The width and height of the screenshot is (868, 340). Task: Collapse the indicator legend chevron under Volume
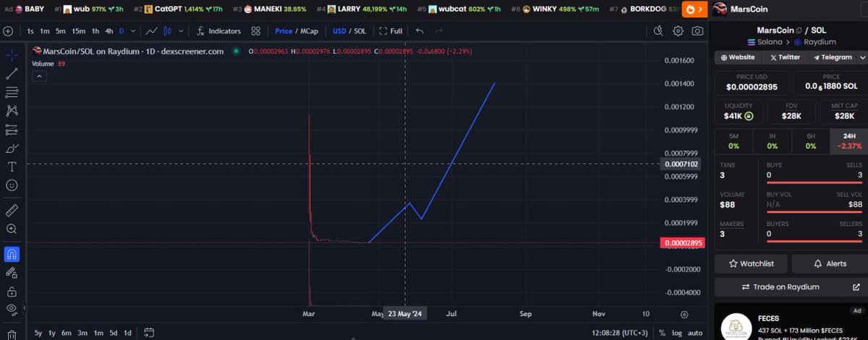click(39, 76)
